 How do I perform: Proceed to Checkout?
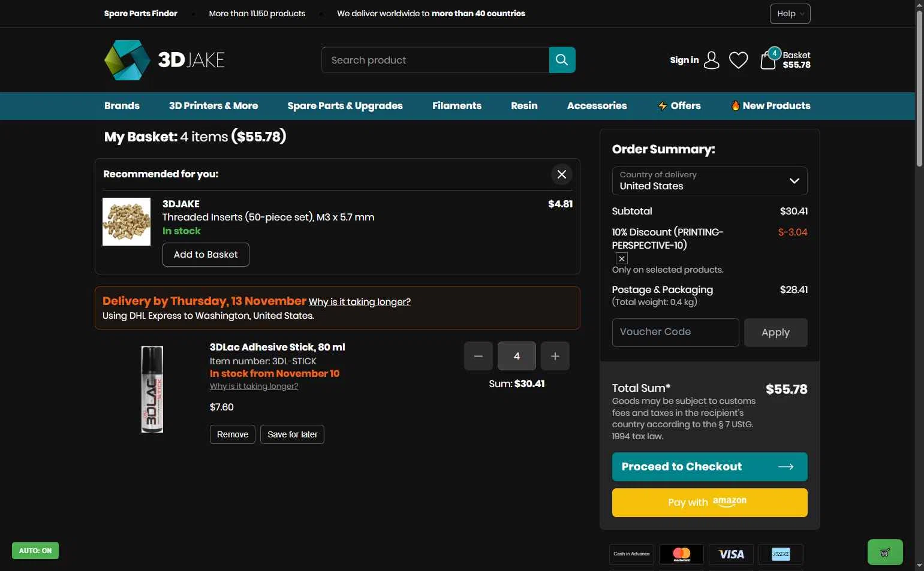pos(709,467)
